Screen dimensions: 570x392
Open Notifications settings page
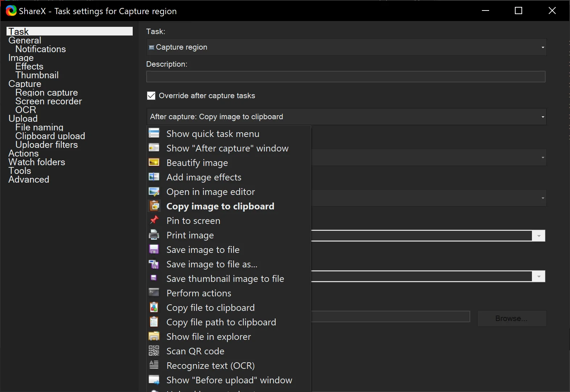coord(41,49)
